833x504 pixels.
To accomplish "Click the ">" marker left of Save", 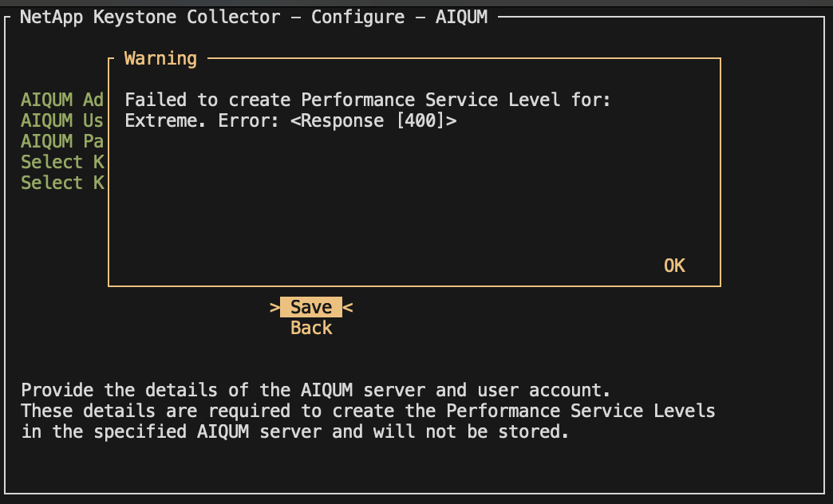I will (x=274, y=307).
